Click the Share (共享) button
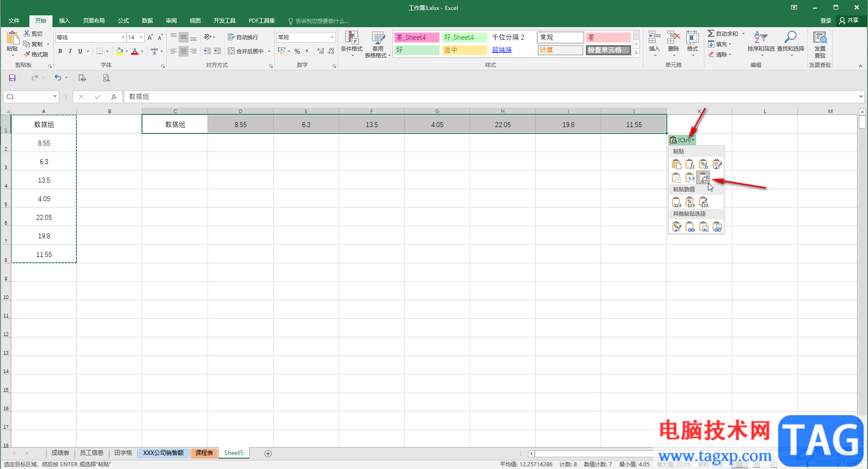868x469 pixels. coord(849,21)
